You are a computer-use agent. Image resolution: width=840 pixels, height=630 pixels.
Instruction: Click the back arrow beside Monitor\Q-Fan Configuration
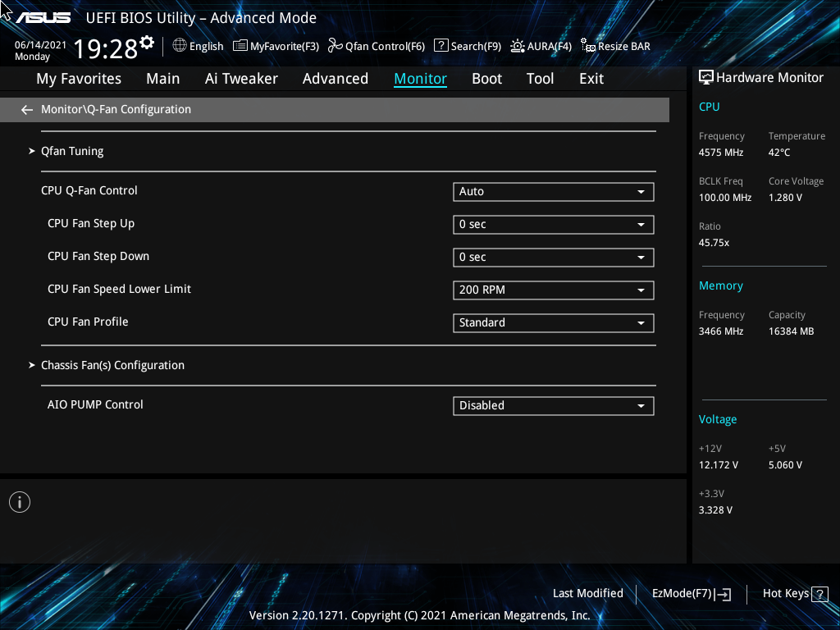27,110
